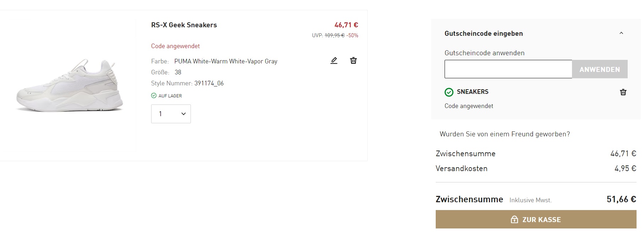The image size is (644, 232).
Task: Collapse the Gutscheincode eingeben section
Action: pyautogui.click(x=621, y=33)
